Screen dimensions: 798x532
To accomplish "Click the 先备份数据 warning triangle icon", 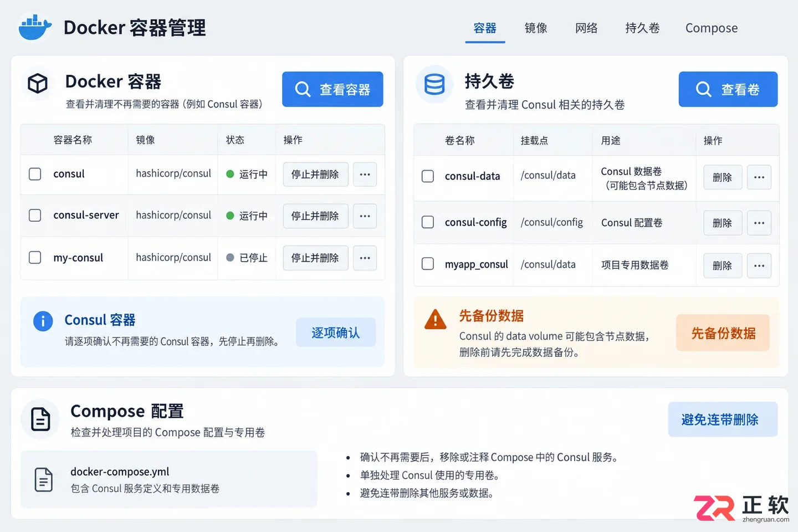I will (x=436, y=320).
